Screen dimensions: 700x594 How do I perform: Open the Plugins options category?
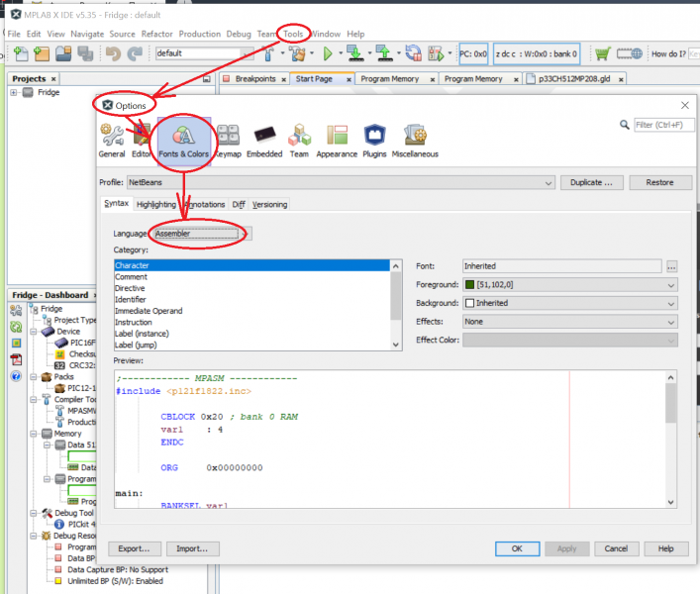coord(374,141)
